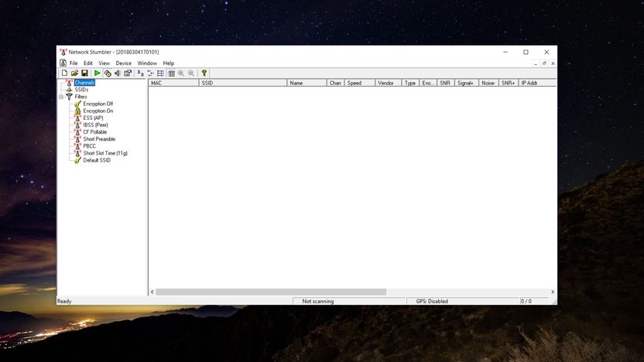Select the SSIDs tree node
This screenshot has height=362, width=644.
pos(81,90)
